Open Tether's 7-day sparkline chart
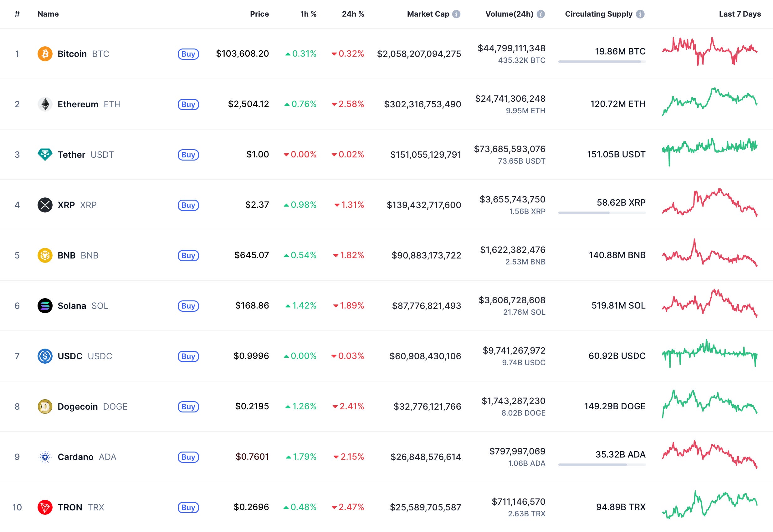The image size is (773, 532). pos(710,152)
